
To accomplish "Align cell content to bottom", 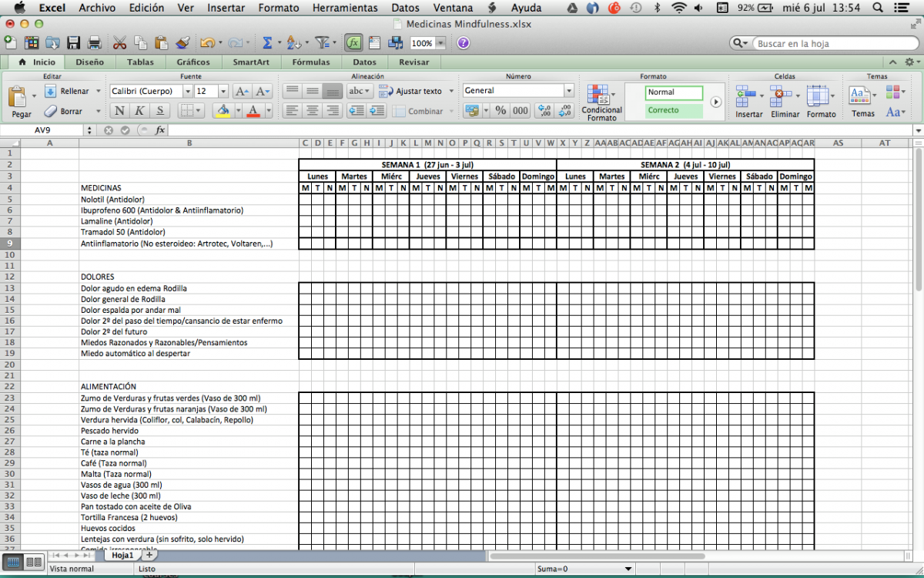I will tap(333, 91).
